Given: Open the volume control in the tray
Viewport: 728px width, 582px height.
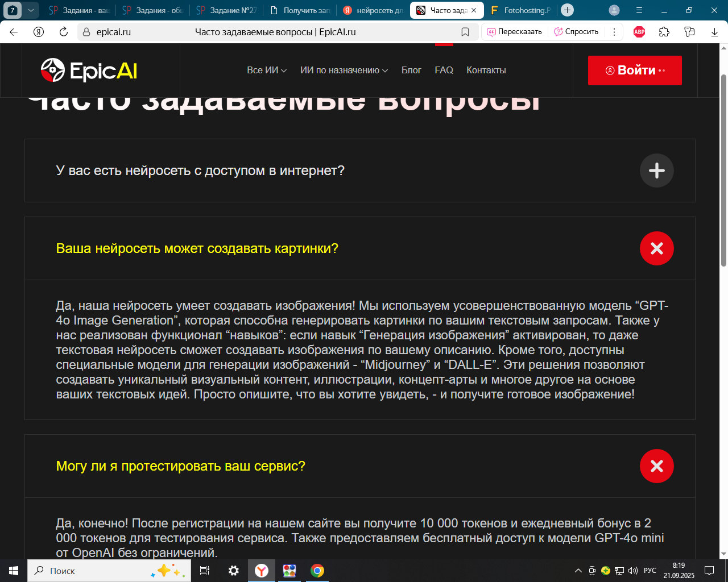Looking at the screenshot, I should click(x=633, y=571).
